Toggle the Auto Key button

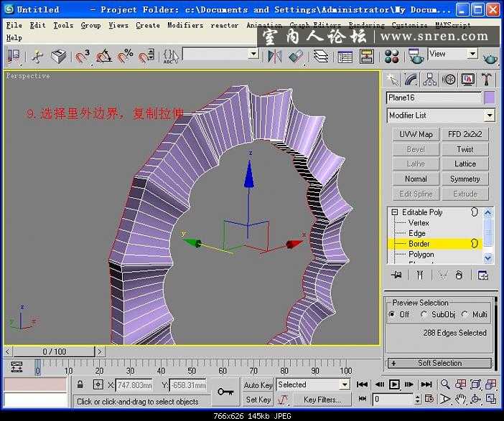pos(258,385)
